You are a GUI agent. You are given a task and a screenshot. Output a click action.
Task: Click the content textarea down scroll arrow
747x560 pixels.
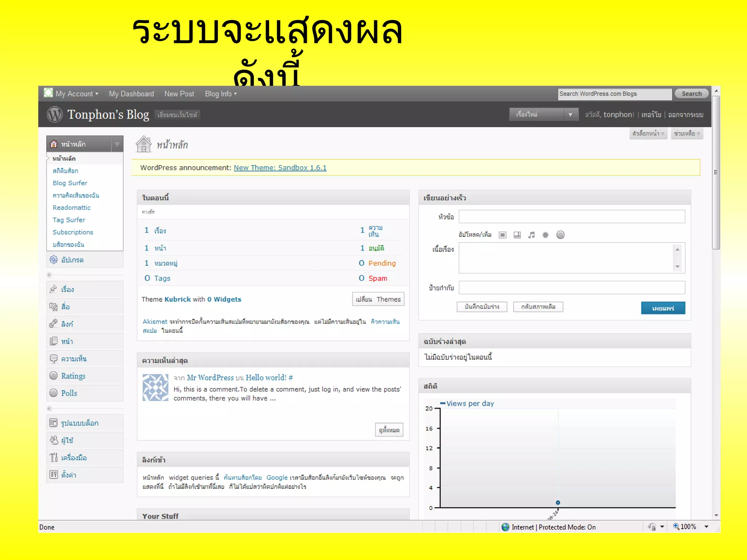click(677, 267)
